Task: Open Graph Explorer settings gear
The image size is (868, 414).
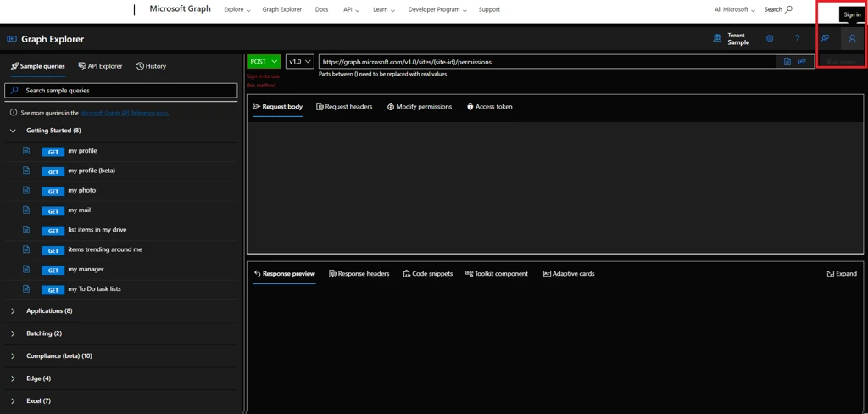Action: (770, 39)
